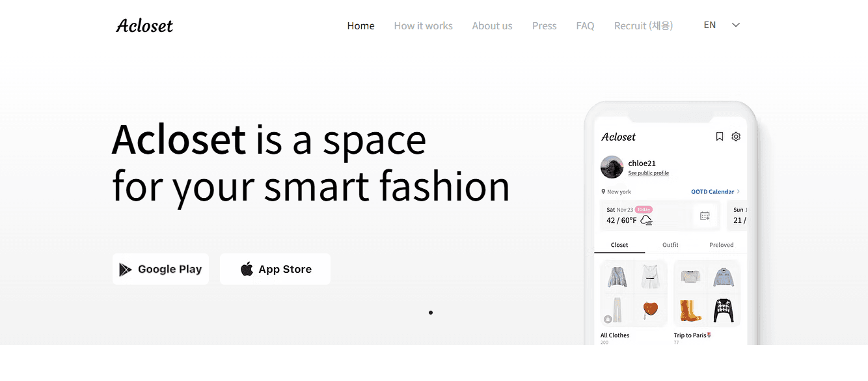This screenshot has width=868, height=381.
Task: Open the EN language selector
Action: (710, 25)
